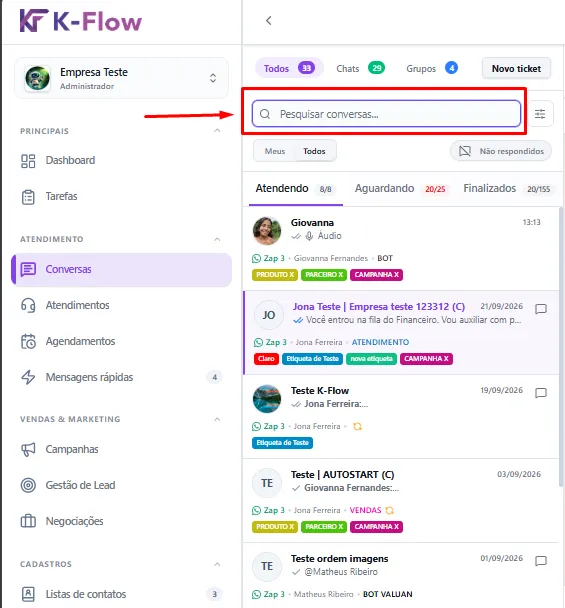Open the filter sliders icon beside search
Screen dimensions: 565x608
[x=540, y=114]
